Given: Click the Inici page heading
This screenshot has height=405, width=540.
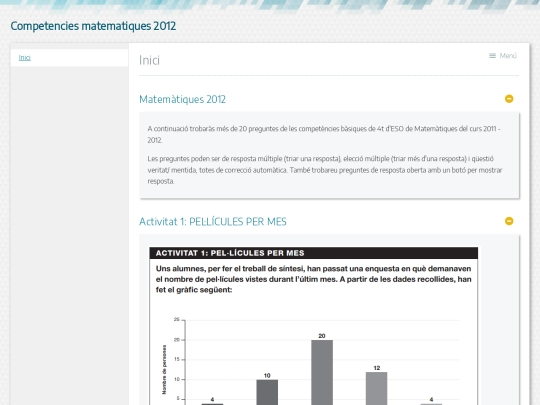Looking at the screenshot, I should coord(149,60).
